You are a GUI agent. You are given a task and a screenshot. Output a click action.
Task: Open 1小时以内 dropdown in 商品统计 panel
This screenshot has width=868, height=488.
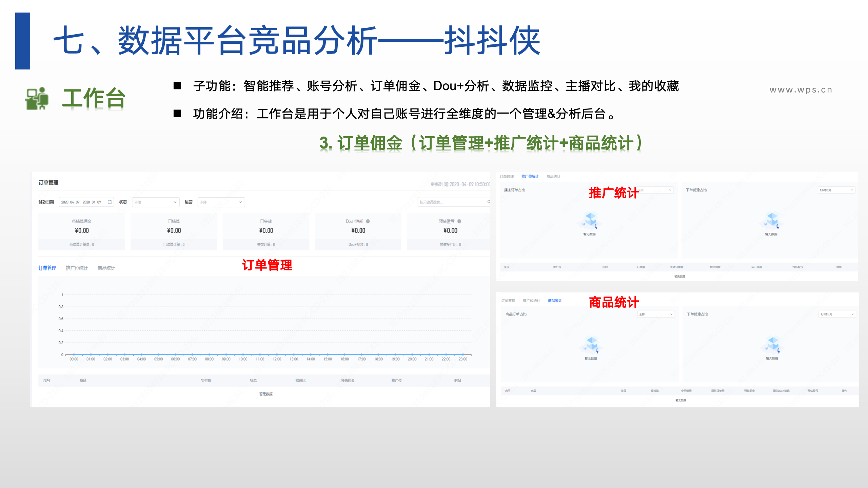pos(837,314)
